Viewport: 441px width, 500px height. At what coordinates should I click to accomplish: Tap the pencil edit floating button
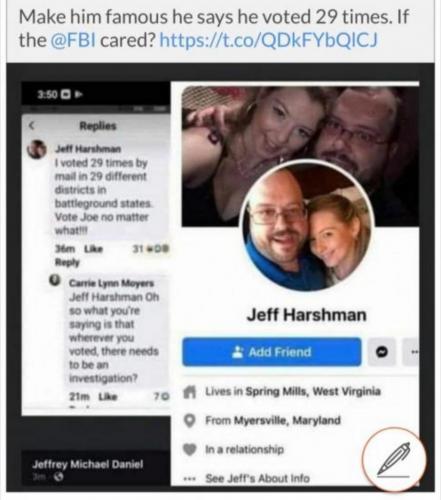tap(394, 459)
